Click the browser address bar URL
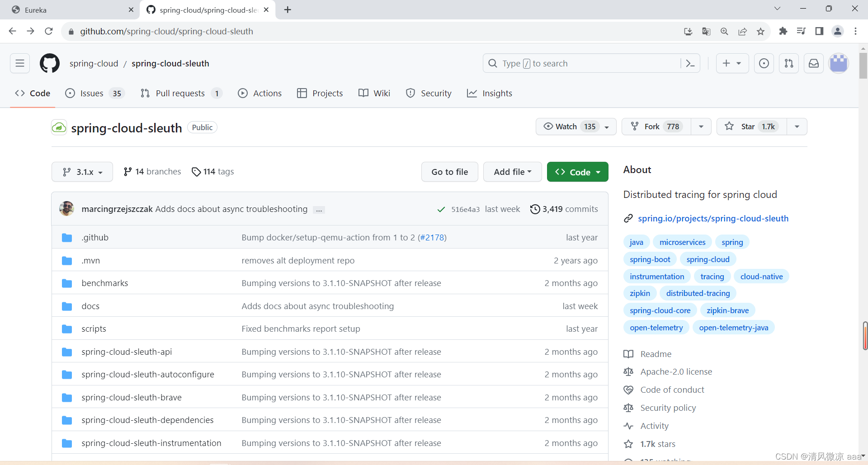Screen dimensions: 868x465 [167, 31]
